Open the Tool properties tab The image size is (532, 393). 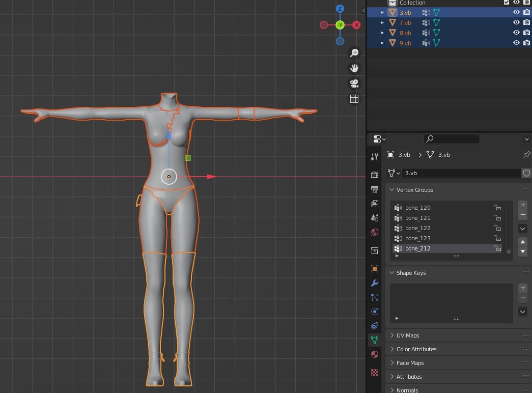coord(375,156)
